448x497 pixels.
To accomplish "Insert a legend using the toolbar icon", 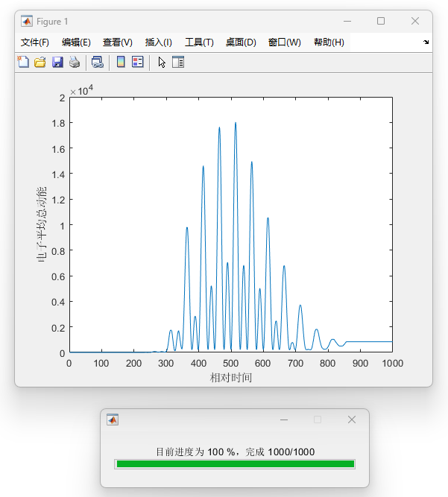I will (x=137, y=63).
